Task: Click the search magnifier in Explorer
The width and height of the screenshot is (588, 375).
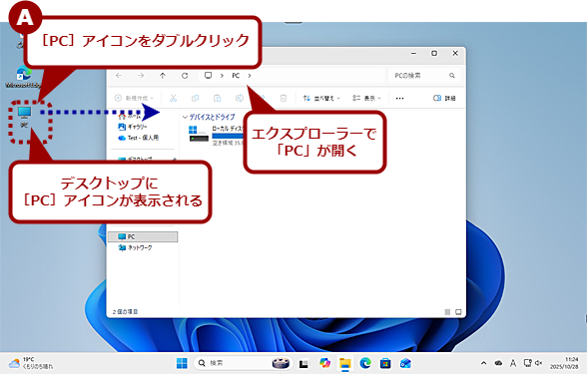Action: (x=452, y=76)
